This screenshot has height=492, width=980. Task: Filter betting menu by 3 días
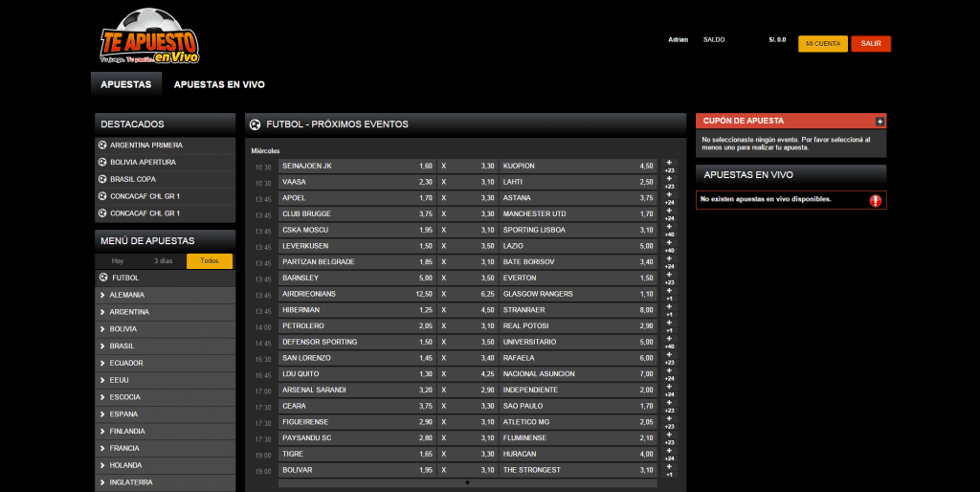click(163, 261)
